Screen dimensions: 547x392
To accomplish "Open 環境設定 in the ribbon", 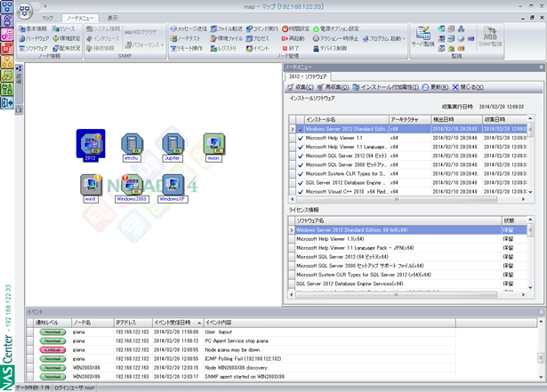I will 67,38.
